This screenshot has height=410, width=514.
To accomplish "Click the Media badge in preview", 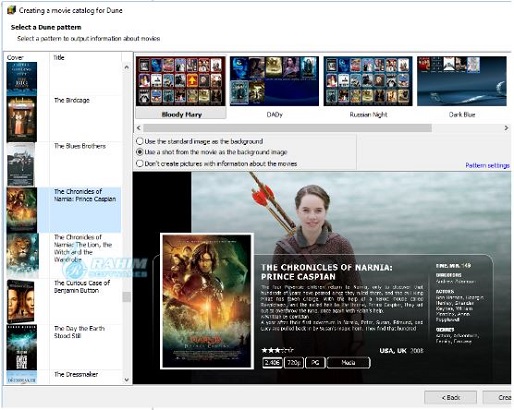I will tap(349, 362).
